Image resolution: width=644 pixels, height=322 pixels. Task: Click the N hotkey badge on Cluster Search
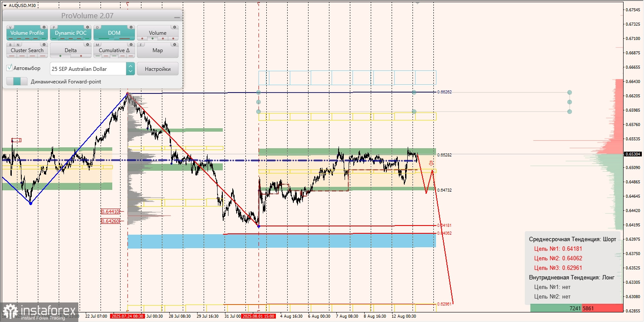pyautogui.click(x=17, y=44)
